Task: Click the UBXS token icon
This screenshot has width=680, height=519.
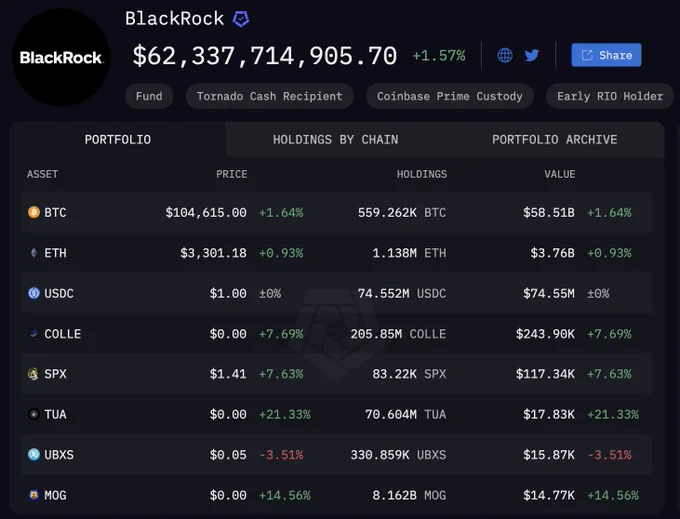Action: [34, 454]
